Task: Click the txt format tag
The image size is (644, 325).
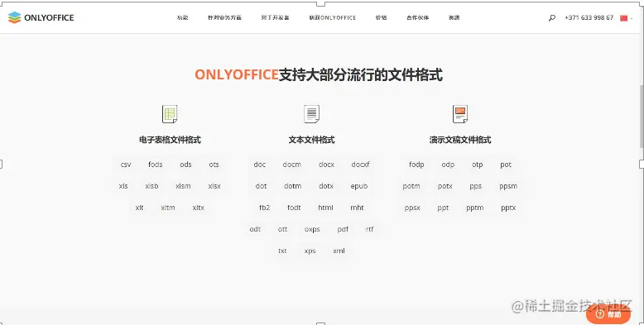Action: click(x=282, y=251)
